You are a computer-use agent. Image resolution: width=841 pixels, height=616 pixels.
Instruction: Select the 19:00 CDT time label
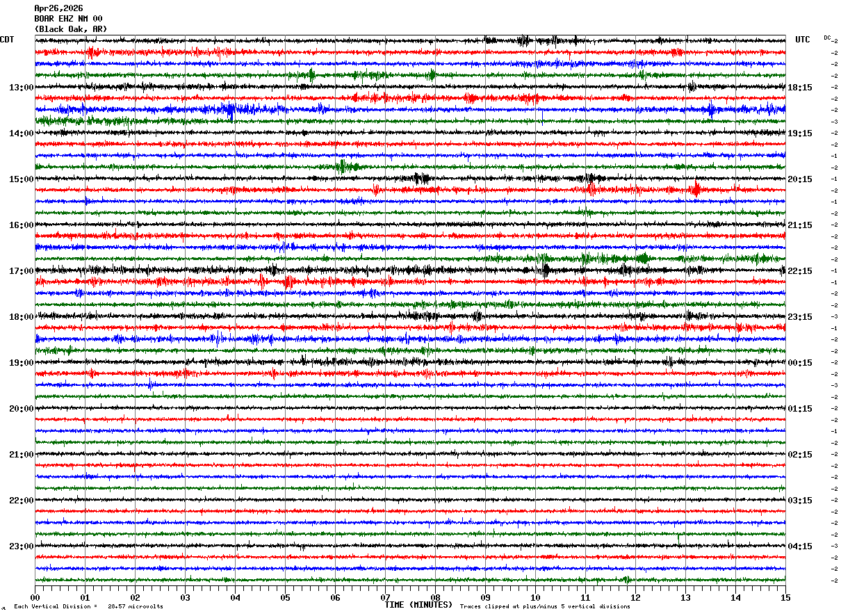point(22,363)
